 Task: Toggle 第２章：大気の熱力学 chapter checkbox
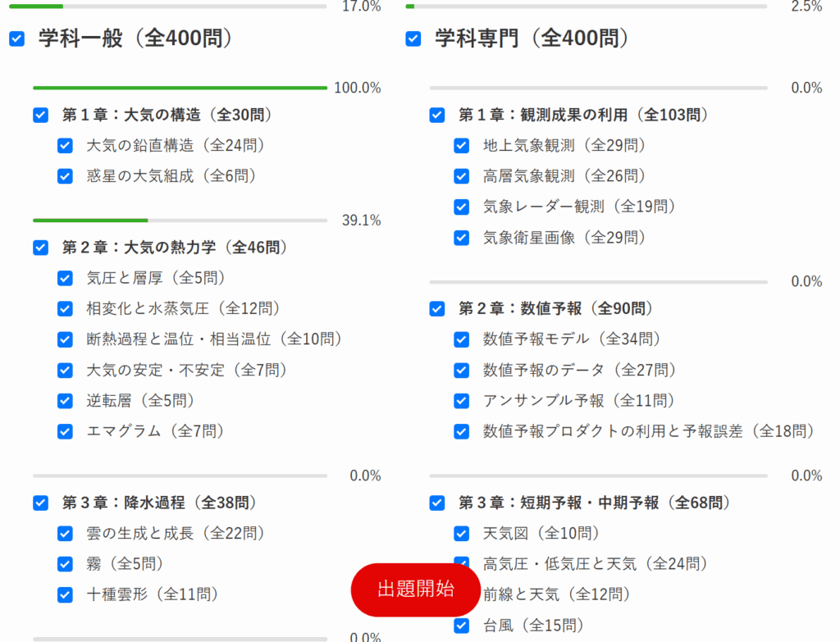pyautogui.click(x=41, y=248)
